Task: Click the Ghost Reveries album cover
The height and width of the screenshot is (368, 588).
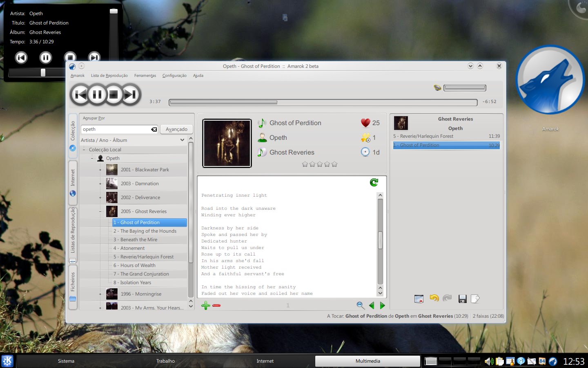Action: point(227,143)
